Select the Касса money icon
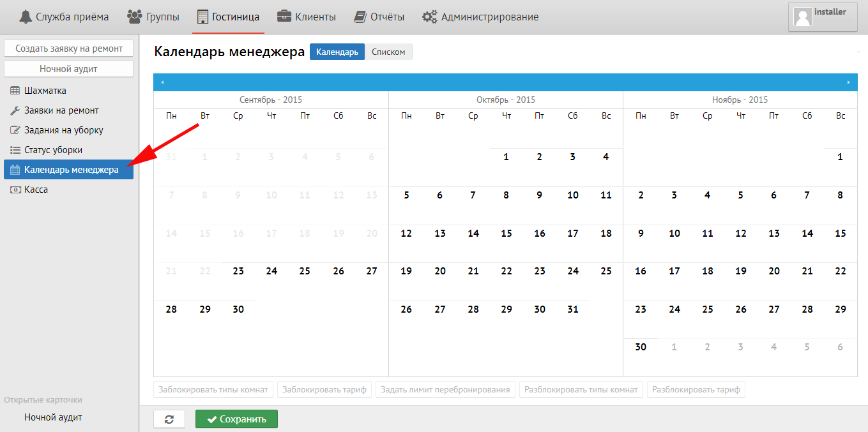The width and height of the screenshot is (868, 432). (15, 190)
